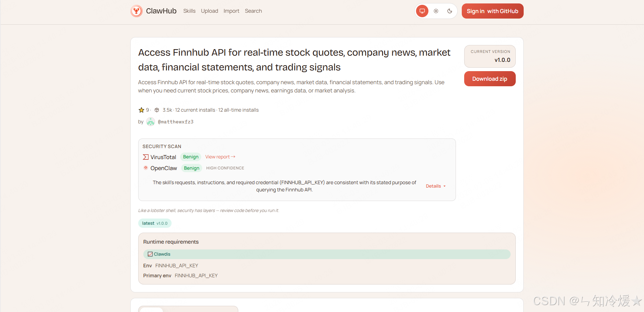Click the SECURITY SCAN heading
The image size is (644, 312).
(162, 146)
